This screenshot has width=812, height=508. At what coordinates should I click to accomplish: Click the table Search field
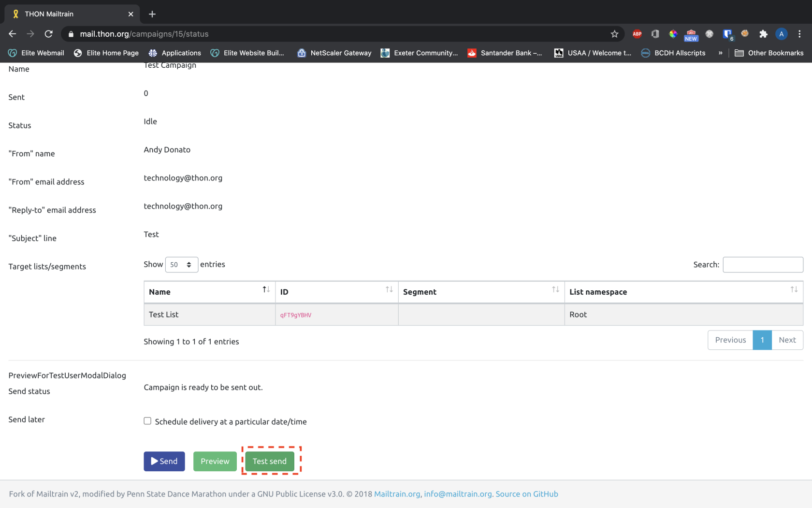coord(763,265)
